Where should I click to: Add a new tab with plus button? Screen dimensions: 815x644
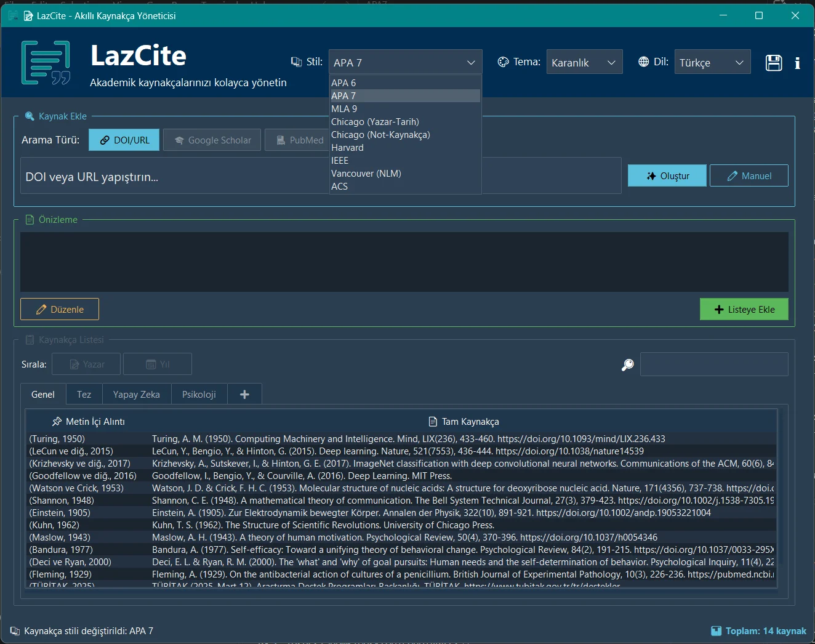coord(244,394)
